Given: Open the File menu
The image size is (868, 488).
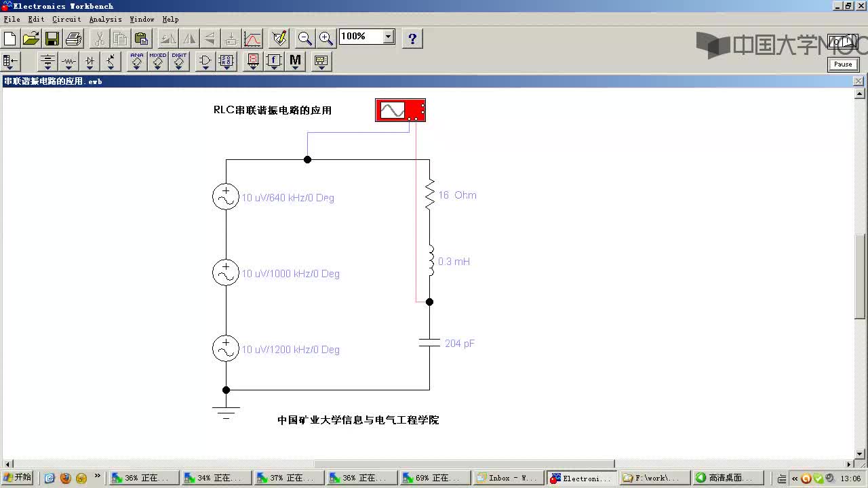Looking at the screenshot, I should click(x=12, y=19).
